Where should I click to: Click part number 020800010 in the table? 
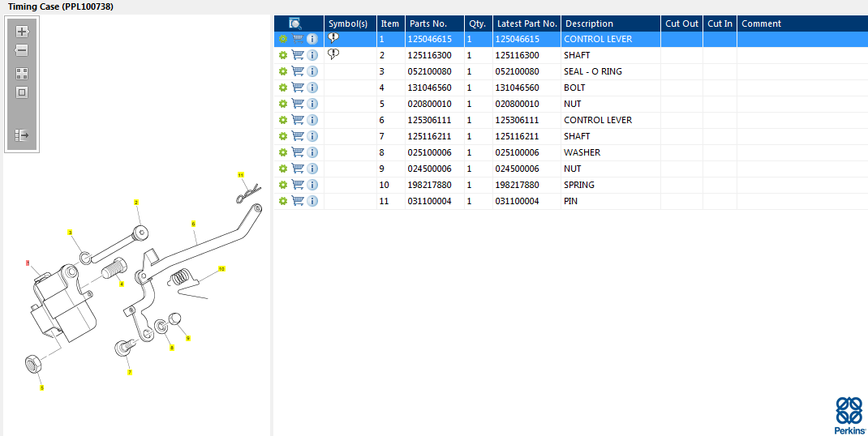[x=429, y=104]
